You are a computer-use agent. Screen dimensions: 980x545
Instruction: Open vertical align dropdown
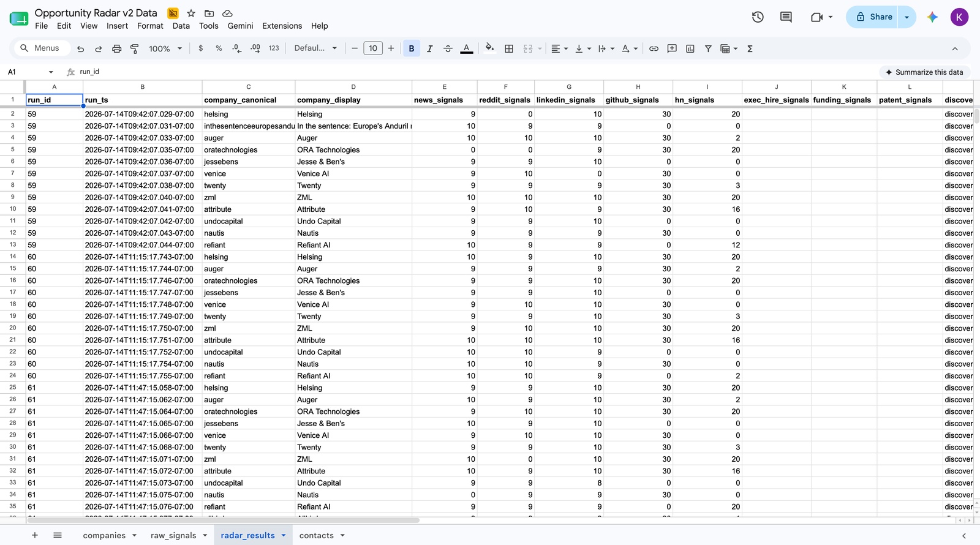(x=582, y=48)
